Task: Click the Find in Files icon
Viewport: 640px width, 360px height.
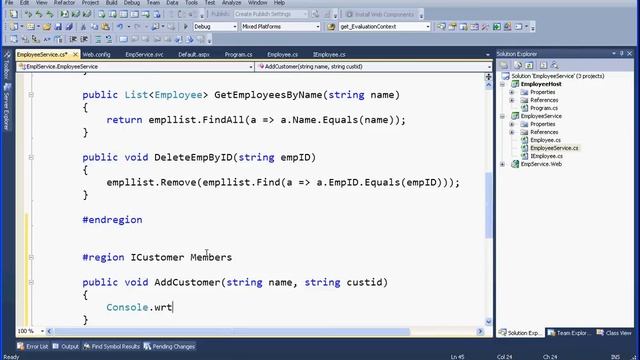Action: point(331,27)
